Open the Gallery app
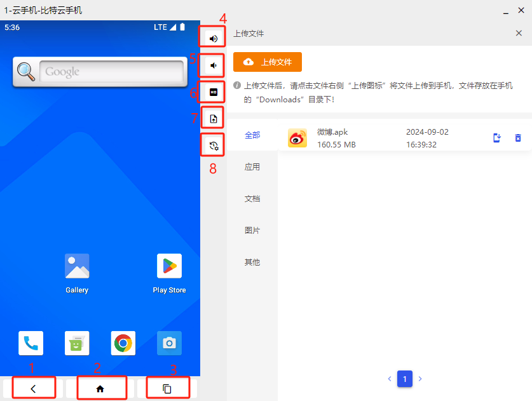This screenshot has width=532, height=401. pos(77,273)
